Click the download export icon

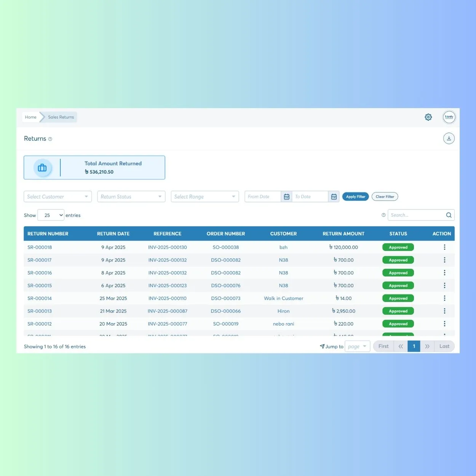pos(449,138)
